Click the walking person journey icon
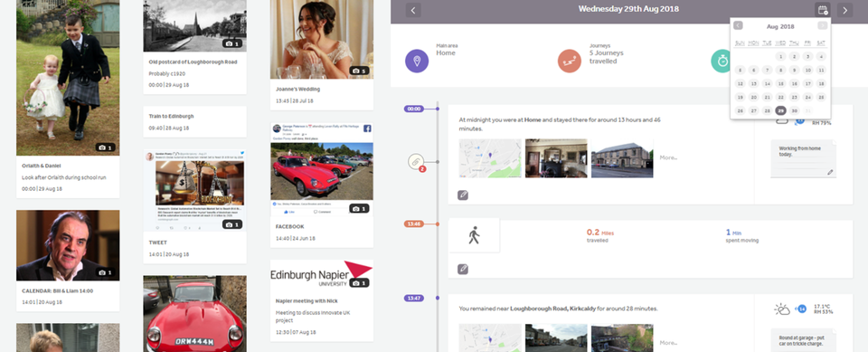 click(474, 235)
